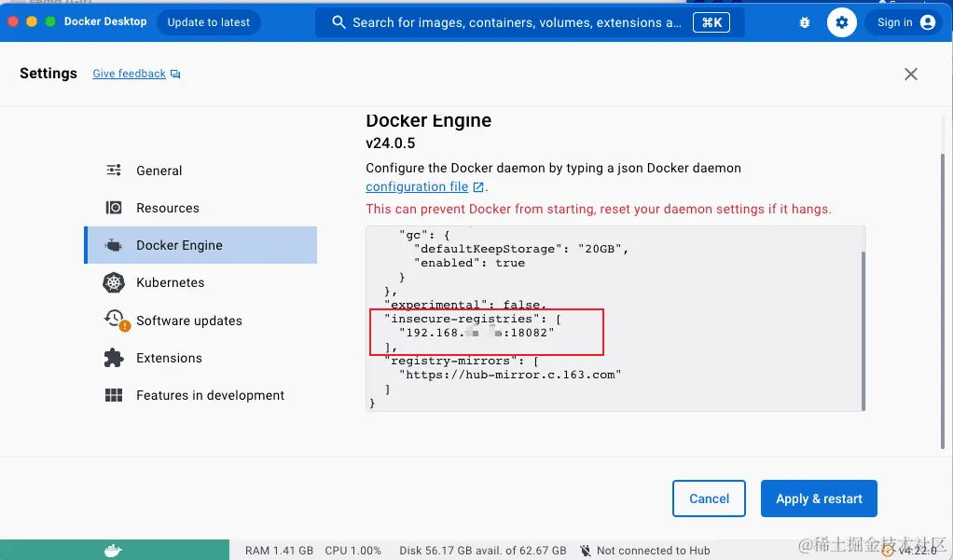Open Resources settings section
The image size is (953, 560).
coord(200,208)
